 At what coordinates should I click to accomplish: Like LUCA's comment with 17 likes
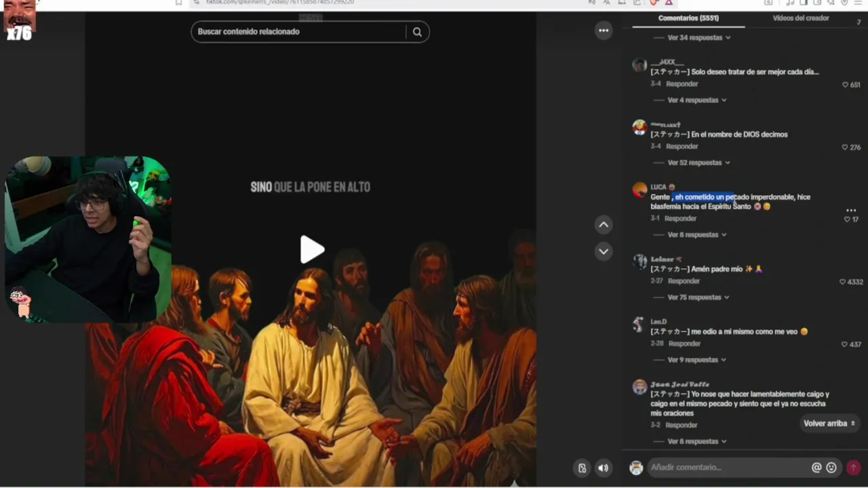(x=847, y=219)
